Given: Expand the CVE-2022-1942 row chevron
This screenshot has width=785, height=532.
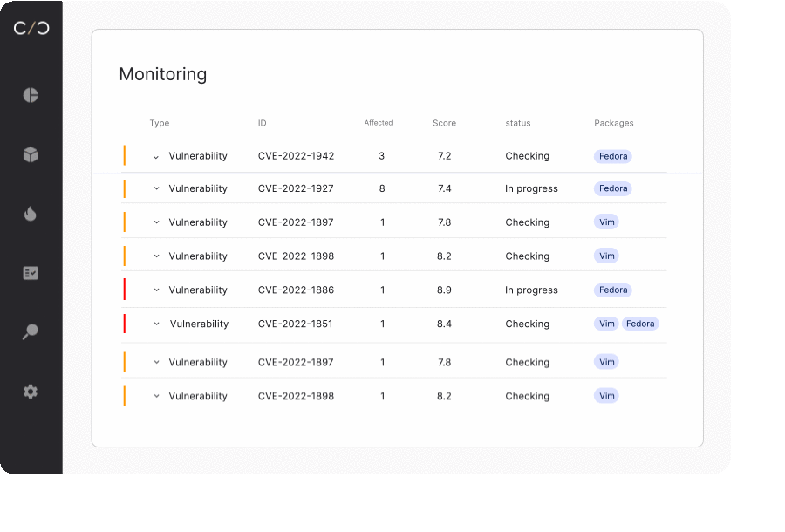Looking at the screenshot, I should [156, 157].
